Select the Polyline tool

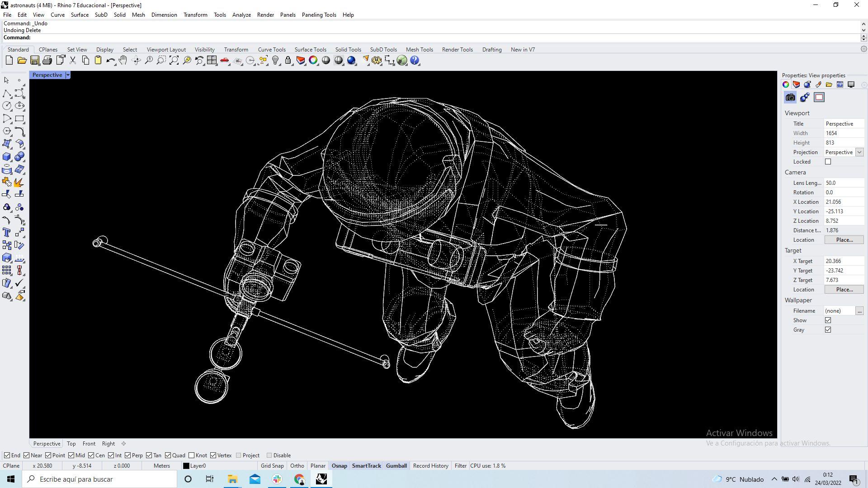[6, 93]
